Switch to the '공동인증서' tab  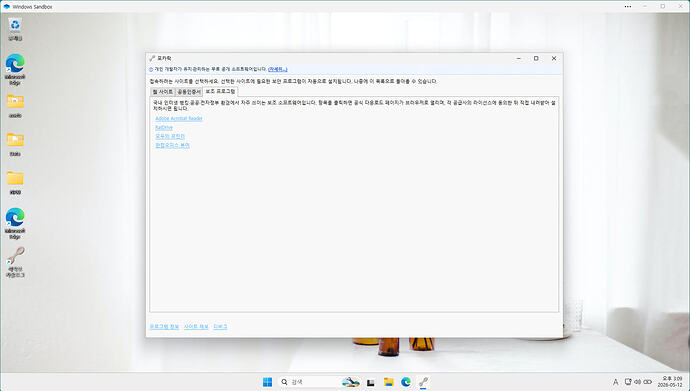(x=189, y=92)
